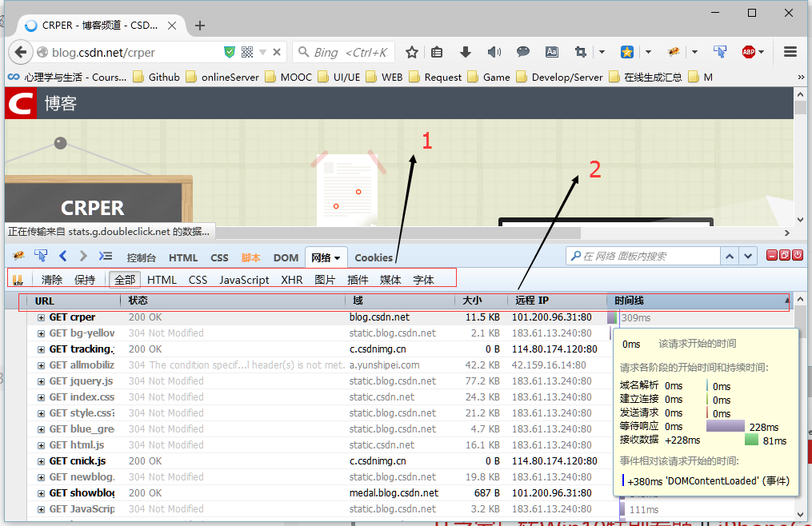
Task: Click the chat bubble toolbar icon
Action: pyautogui.click(x=523, y=52)
